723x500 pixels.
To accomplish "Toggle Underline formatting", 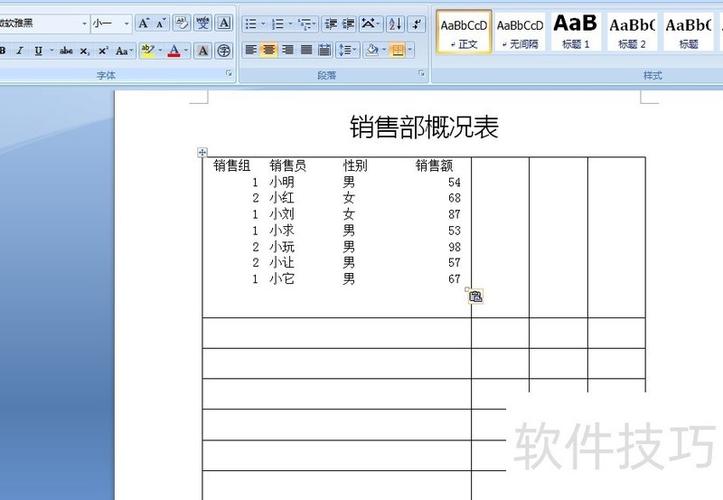I will click(x=38, y=51).
